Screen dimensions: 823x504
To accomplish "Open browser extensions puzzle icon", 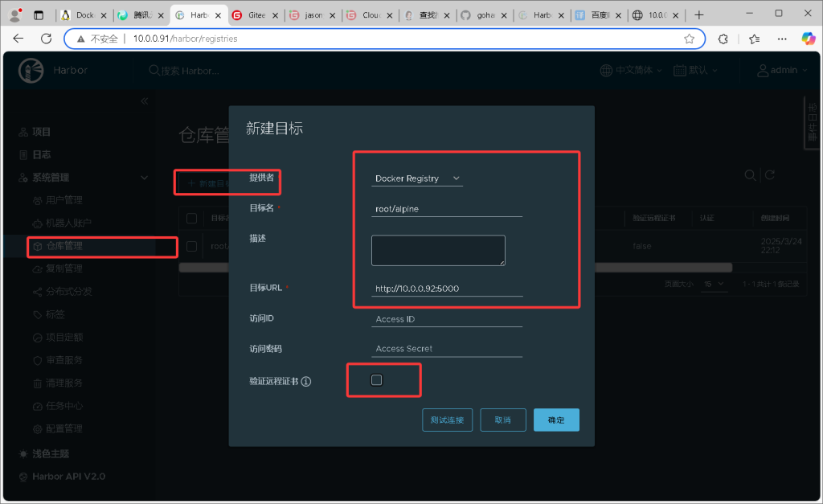I will 723,39.
